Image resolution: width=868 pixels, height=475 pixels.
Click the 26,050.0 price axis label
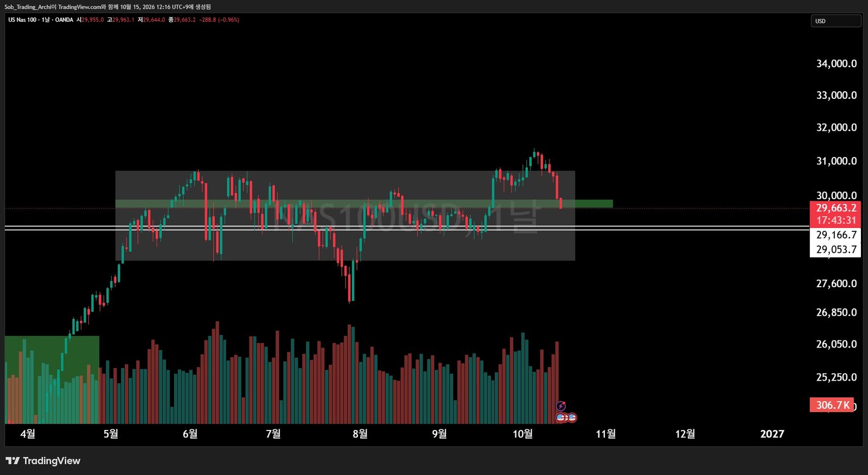point(837,344)
